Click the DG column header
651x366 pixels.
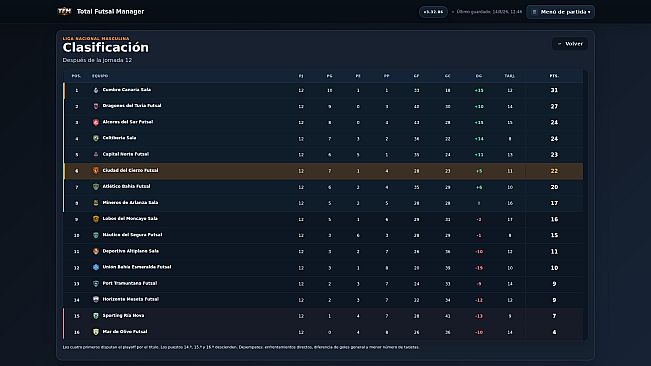point(479,76)
